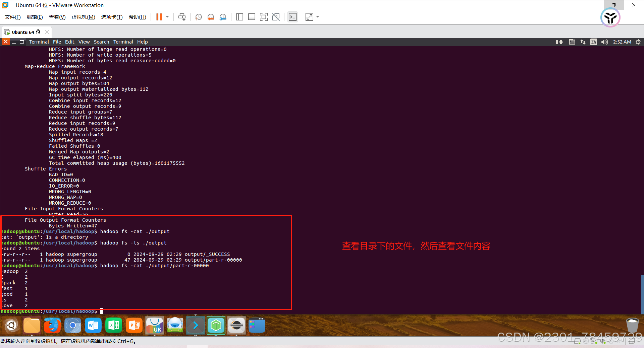This screenshot has height=348, width=644.
Task: Open the Zh input method indicator
Action: pos(593,42)
